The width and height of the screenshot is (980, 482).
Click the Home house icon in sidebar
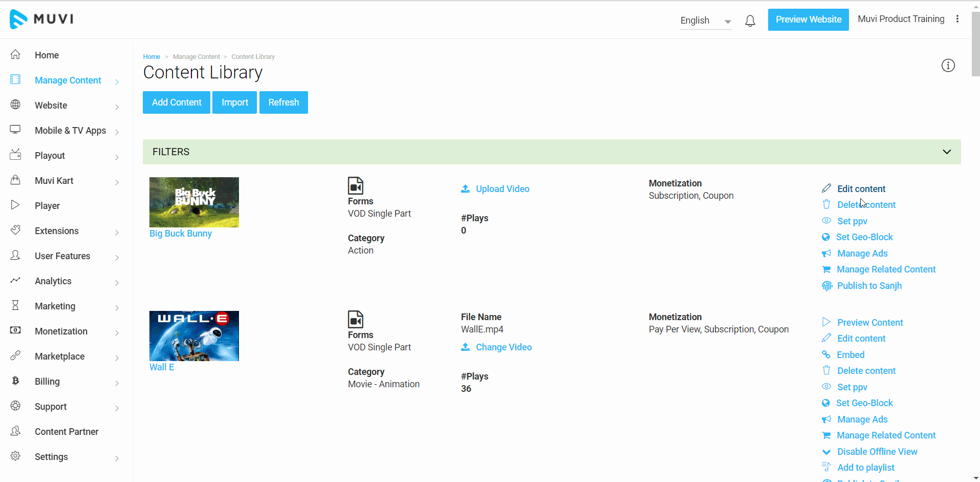tap(16, 54)
